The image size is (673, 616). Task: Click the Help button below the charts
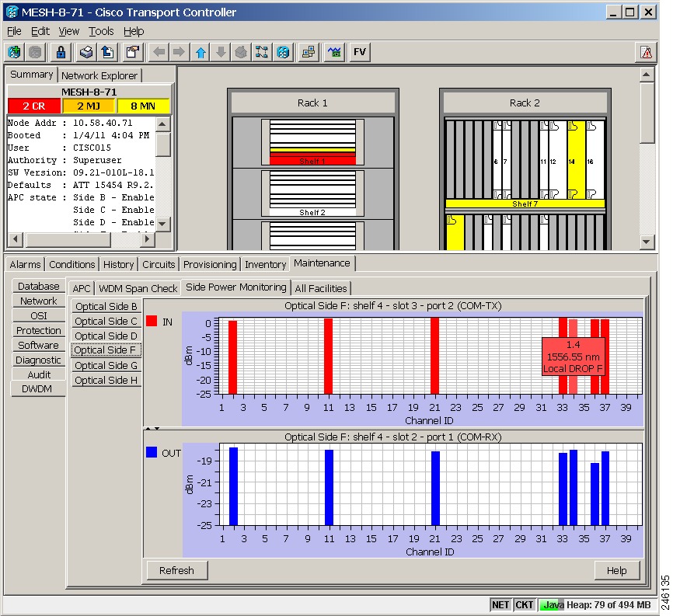point(617,570)
